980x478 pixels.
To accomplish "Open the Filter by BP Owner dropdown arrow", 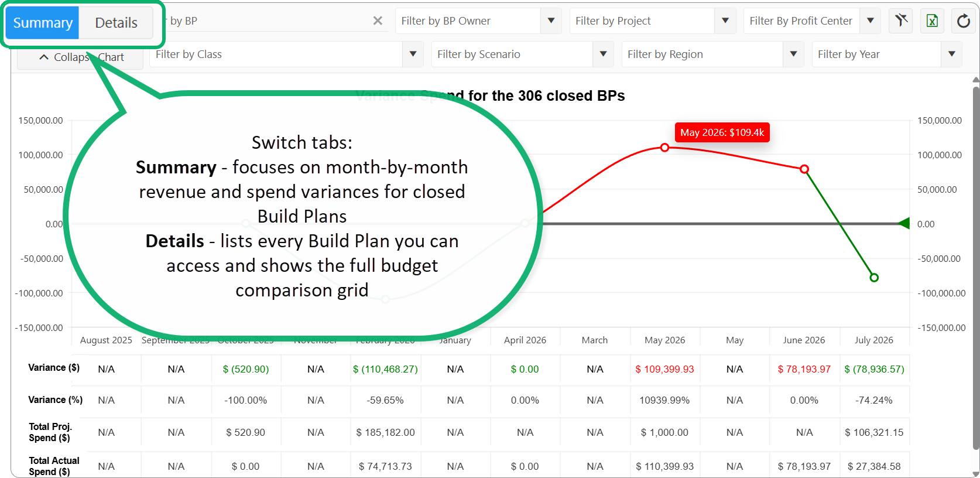I will tap(551, 21).
